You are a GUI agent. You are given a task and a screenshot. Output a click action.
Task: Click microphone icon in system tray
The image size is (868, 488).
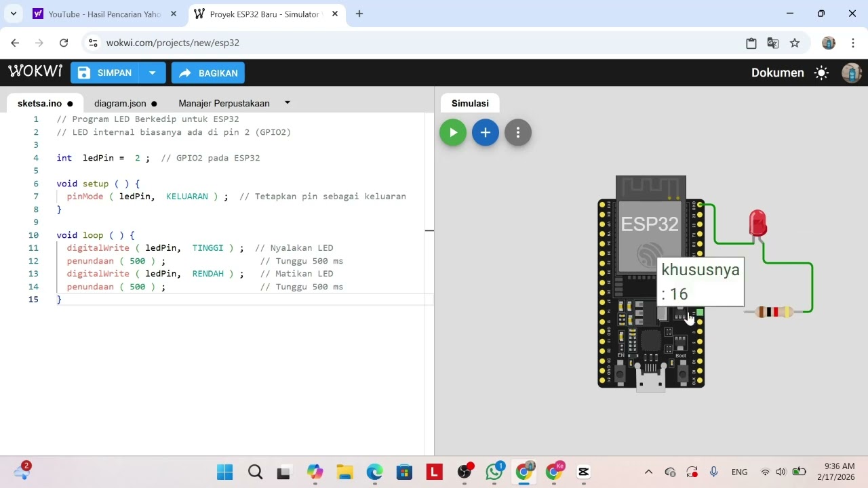(713, 472)
